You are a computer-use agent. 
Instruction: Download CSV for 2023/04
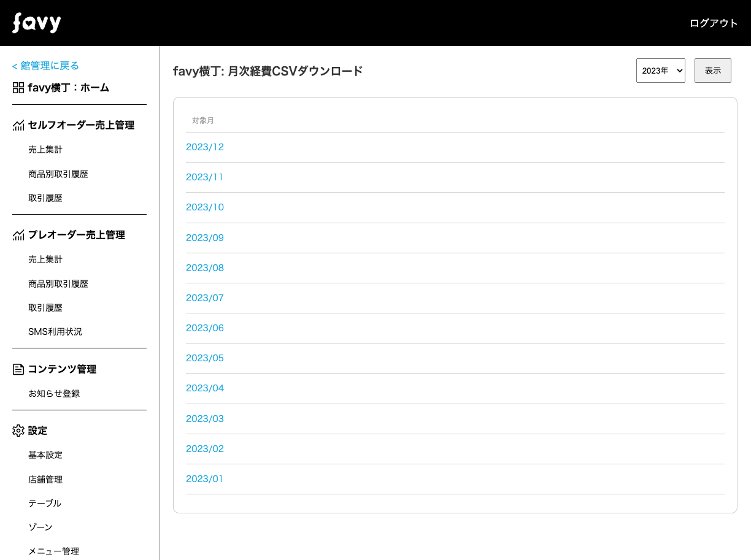point(205,388)
